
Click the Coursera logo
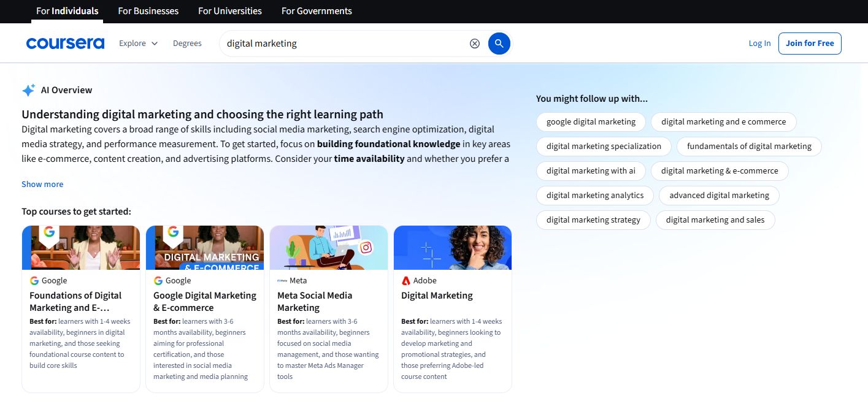point(65,44)
